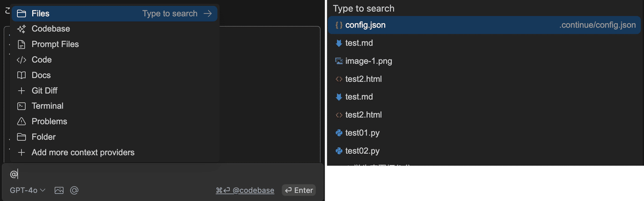The height and width of the screenshot is (201, 644).
Task: Click the @codebase shortcut link
Action: 245,190
